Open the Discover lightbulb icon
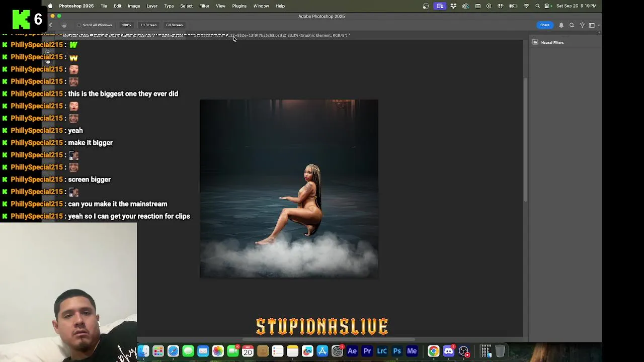This screenshot has height=362, width=644. (582, 25)
